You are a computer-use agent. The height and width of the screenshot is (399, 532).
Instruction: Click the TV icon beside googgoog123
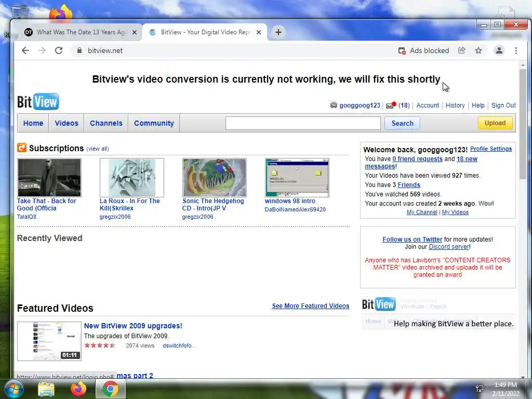tap(334, 105)
